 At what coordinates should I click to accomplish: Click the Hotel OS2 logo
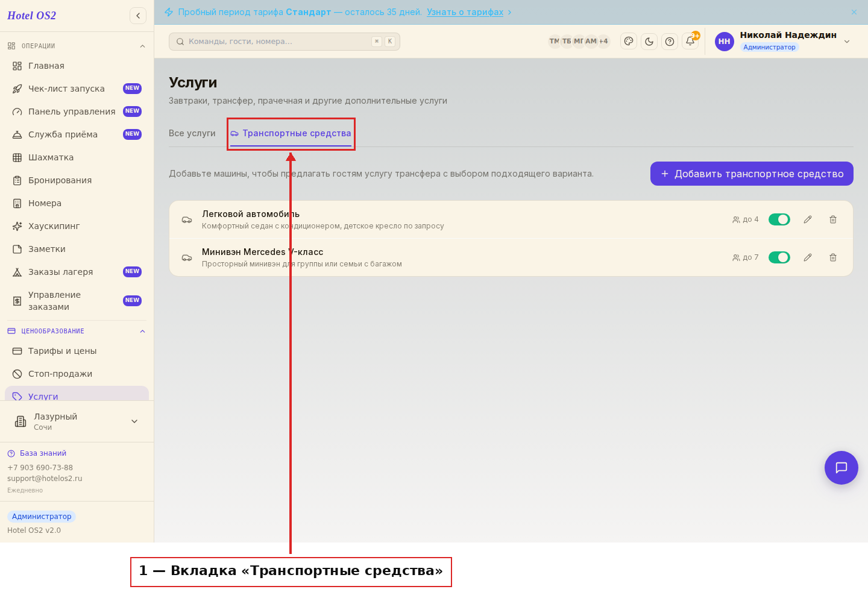31,16
